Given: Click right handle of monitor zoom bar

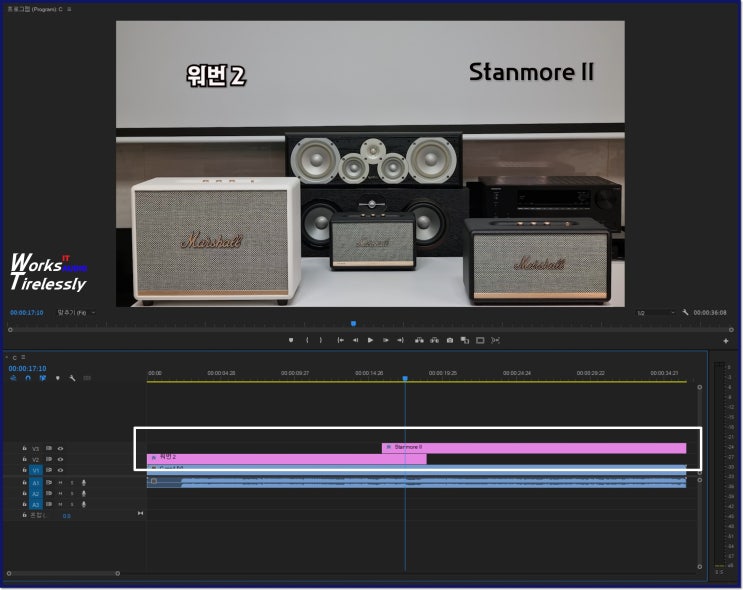Looking at the screenshot, I should point(731,329).
